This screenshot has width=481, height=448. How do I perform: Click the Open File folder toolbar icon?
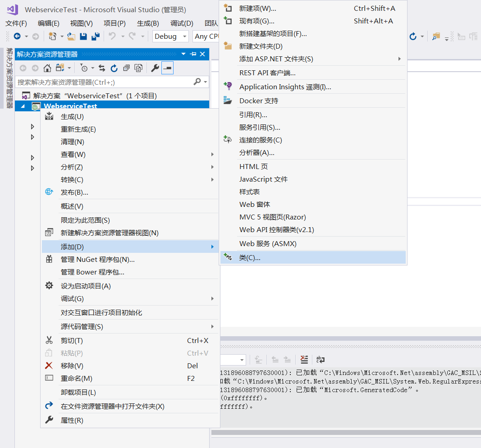[x=71, y=37]
